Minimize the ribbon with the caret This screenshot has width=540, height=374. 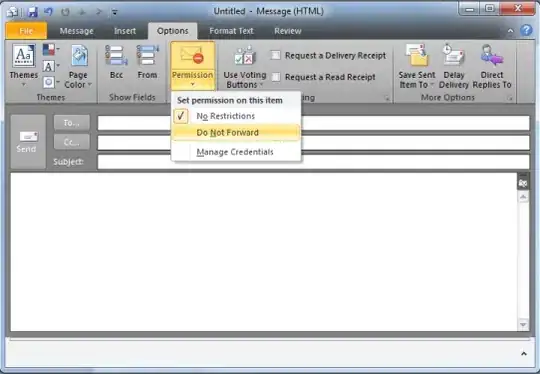coord(510,31)
